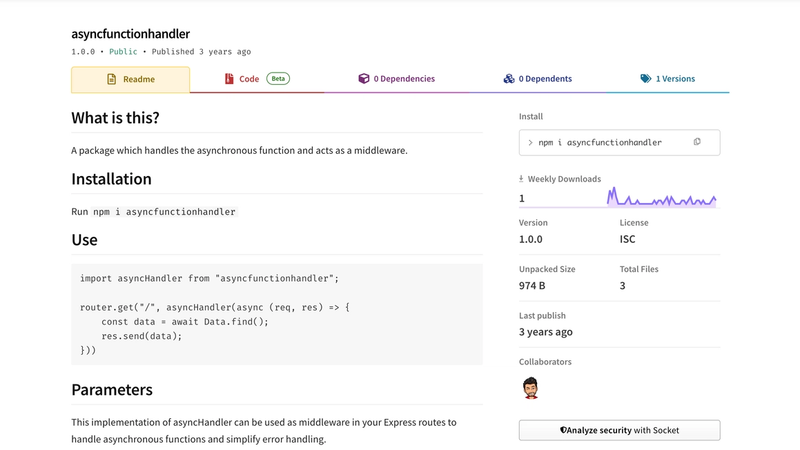The height and width of the screenshot is (450, 800).
Task: Click 'Published 3 years ago' text
Action: 201,52
